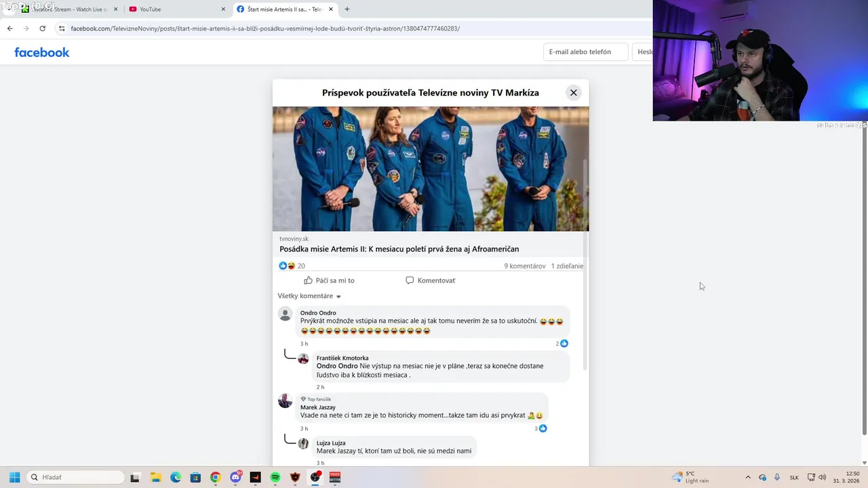Expand the Všetky komentáre sort dropdown
Viewport: 868px width, 488px height.
coord(309,296)
